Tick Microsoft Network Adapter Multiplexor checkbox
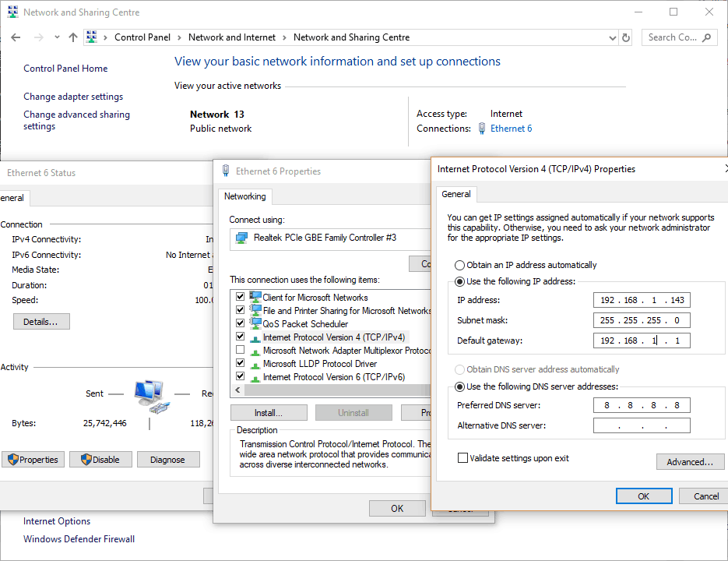This screenshot has height=561, width=728. point(240,351)
